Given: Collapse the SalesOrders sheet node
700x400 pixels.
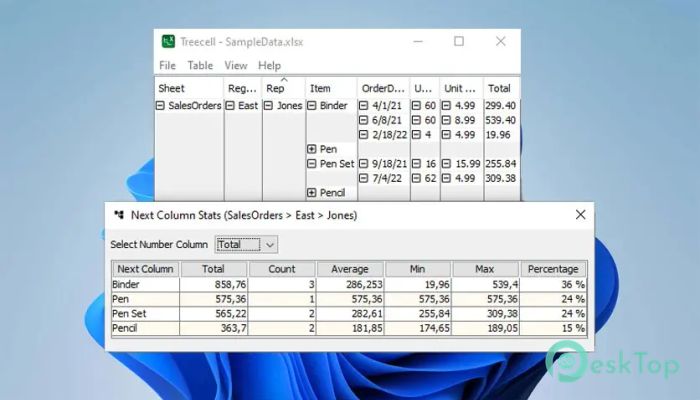Looking at the screenshot, I should (x=160, y=106).
